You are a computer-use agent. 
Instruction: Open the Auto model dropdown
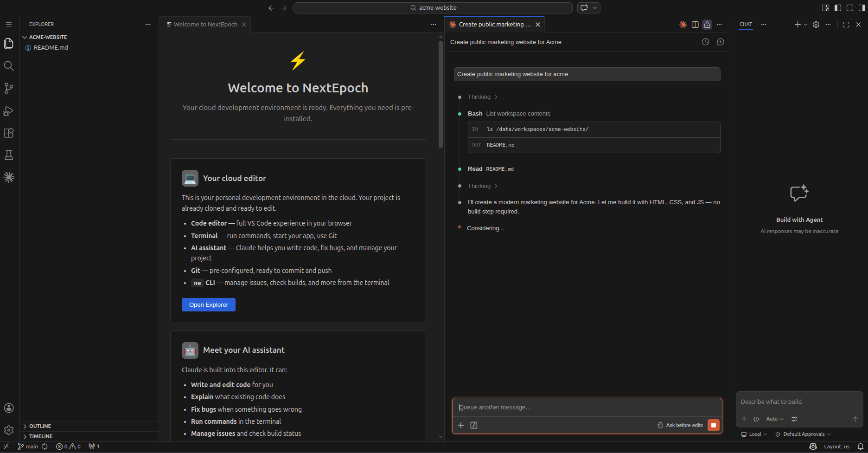775,419
